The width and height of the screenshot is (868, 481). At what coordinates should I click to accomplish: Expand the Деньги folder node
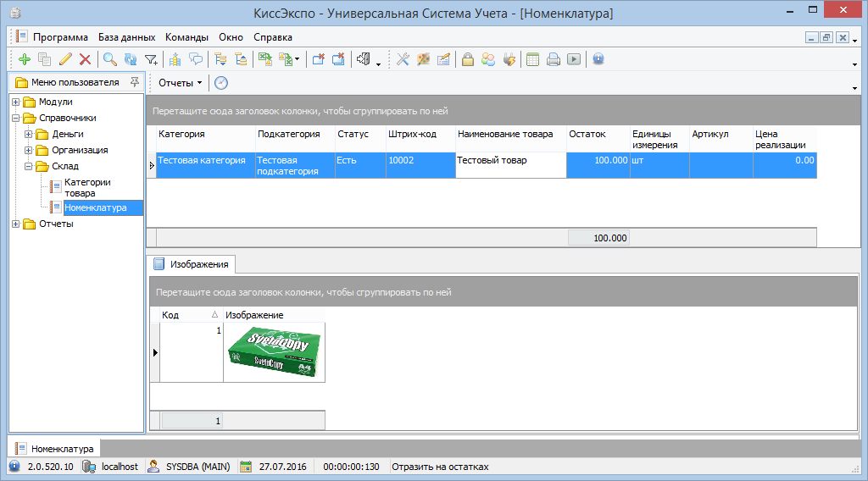(x=29, y=135)
